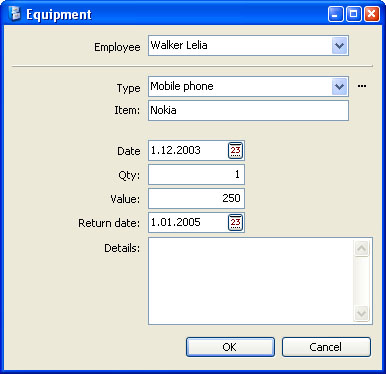Select the Employee combo box showing Walker Lelia

[248, 46]
